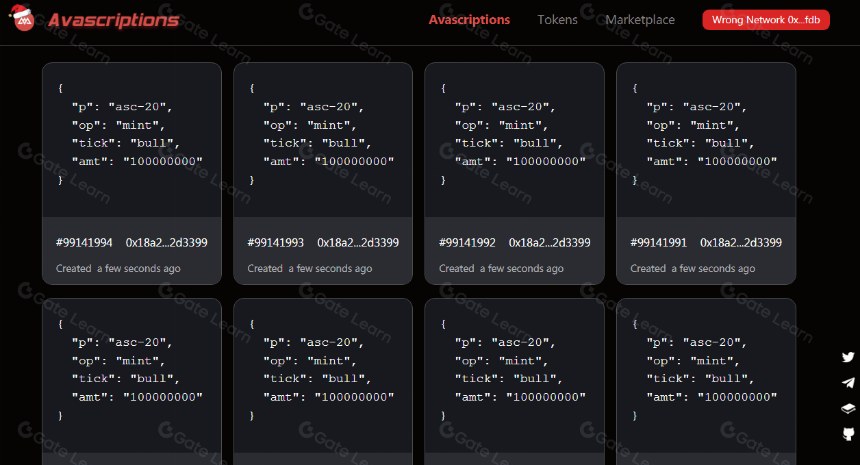Select last card in second row
This screenshot has height=465, width=860.
[706, 382]
